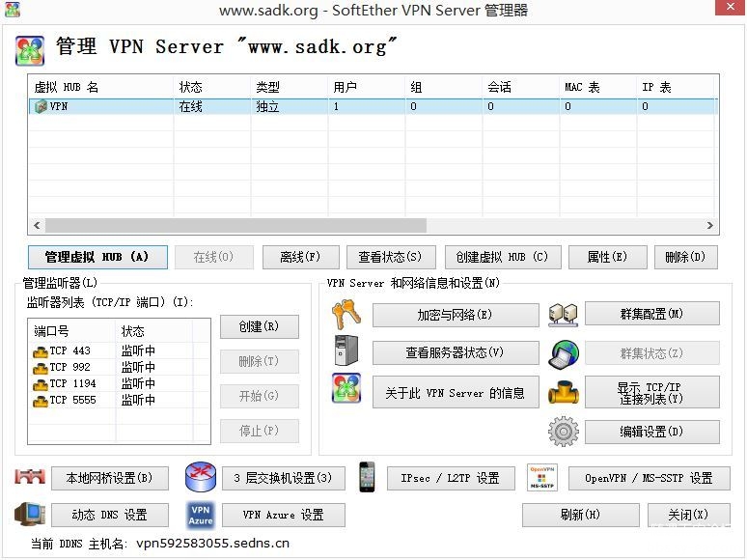Click the 刷新(H) button
This screenshot has width=747, height=560.
coord(580,516)
